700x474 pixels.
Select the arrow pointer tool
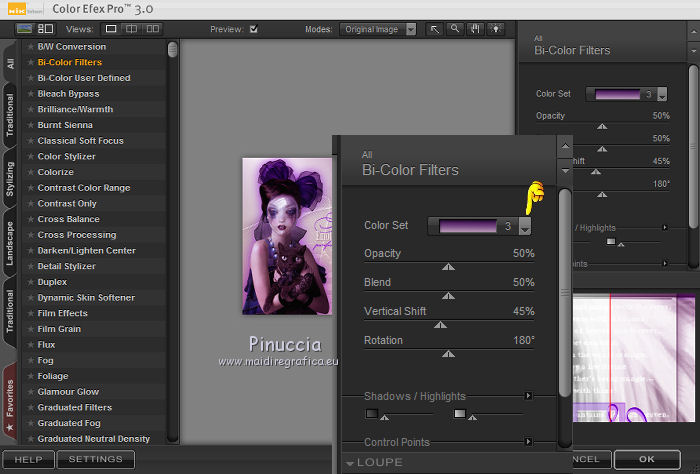435,29
